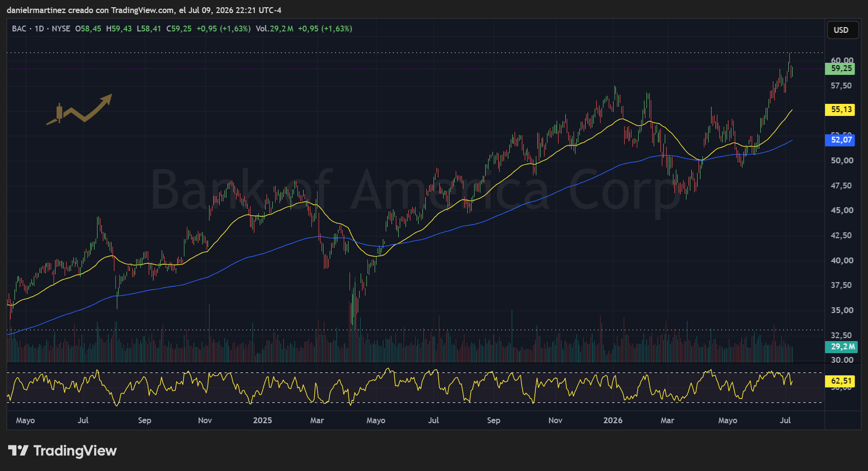The image size is (868, 471).
Task: Click the blue 52,07 moving average label
Action: click(x=840, y=140)
